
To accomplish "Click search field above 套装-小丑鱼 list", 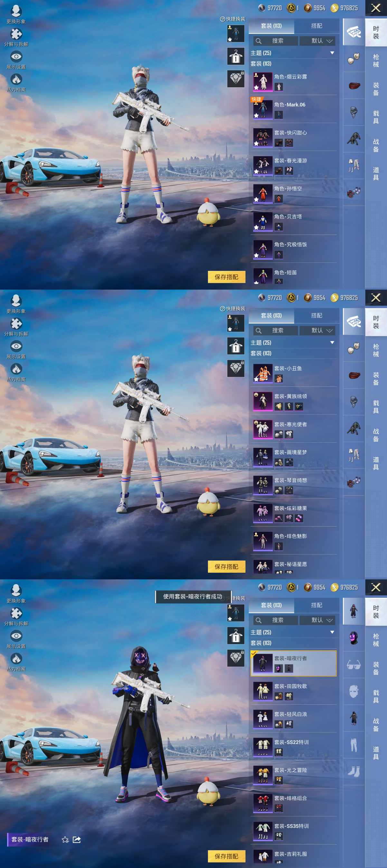I will click(x=276, y=330).
